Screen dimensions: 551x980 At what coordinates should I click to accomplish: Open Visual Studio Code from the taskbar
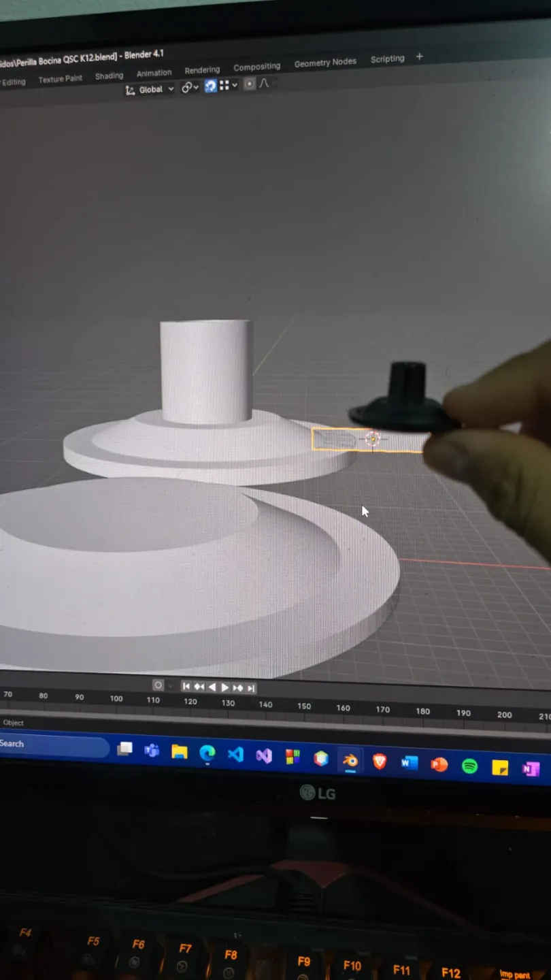click(x=235, y=754)
